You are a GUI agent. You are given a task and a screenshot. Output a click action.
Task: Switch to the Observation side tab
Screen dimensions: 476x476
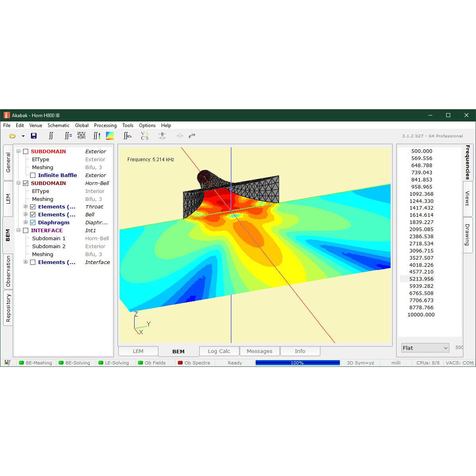8,272
